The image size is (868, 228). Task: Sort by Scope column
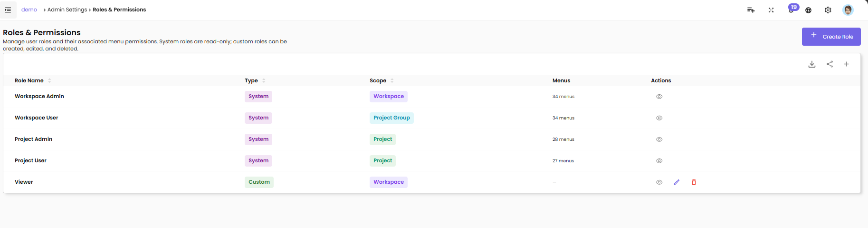point(392,80)
